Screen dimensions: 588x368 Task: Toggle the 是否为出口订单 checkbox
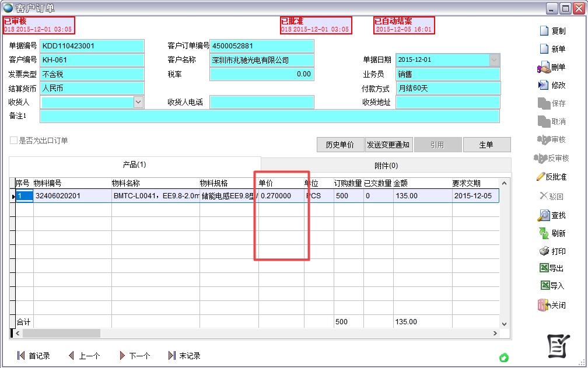click(13, 141)
